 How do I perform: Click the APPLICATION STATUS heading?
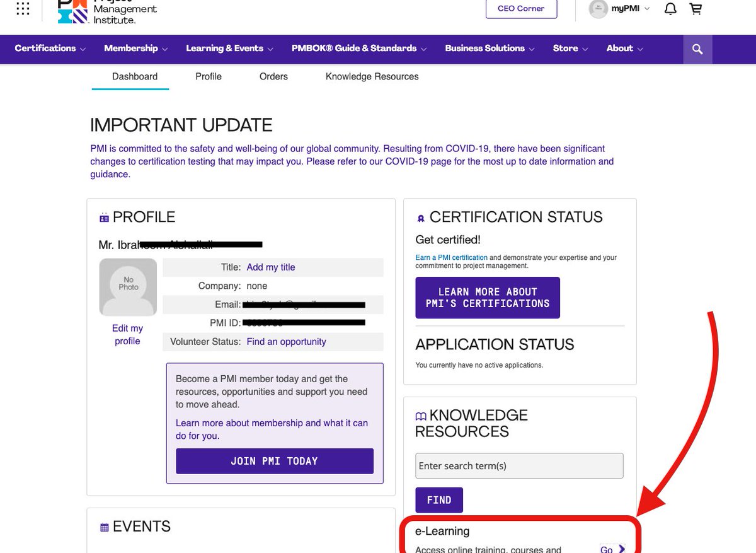click(x=495, y=345)
